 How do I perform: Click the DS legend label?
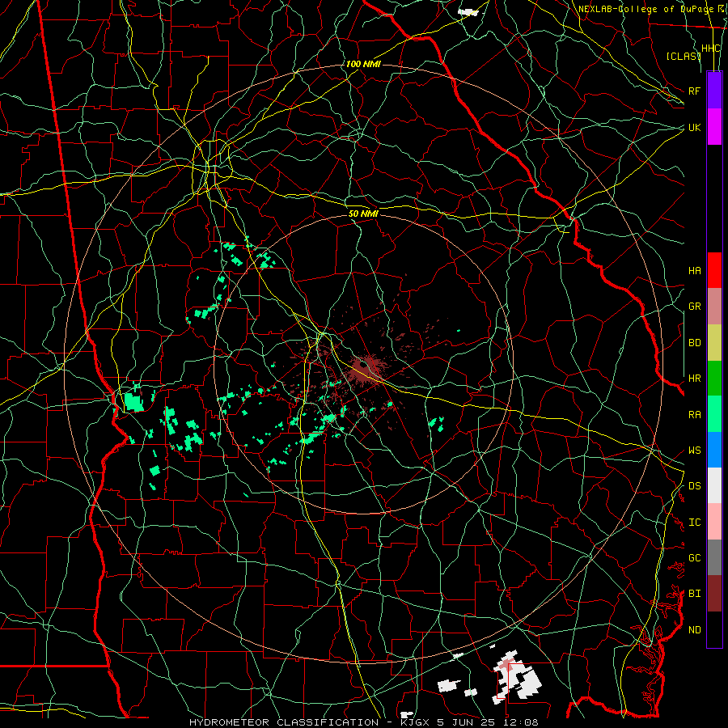tap(694, 486)
